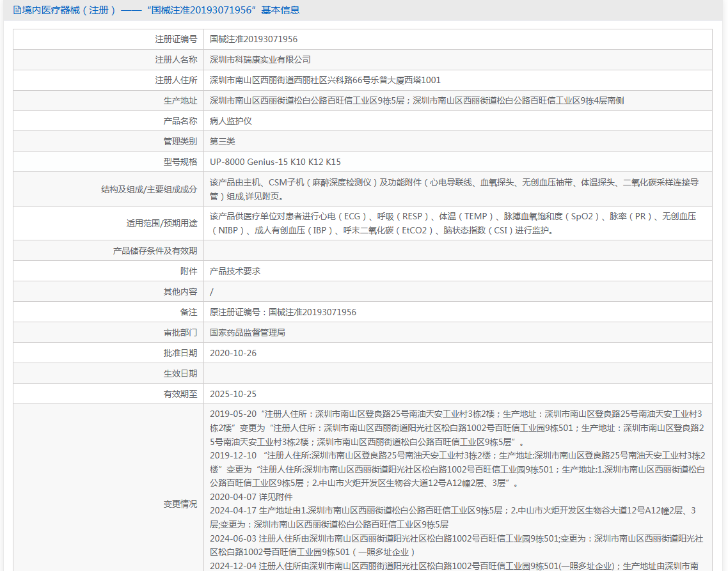The width and height of the screenshot is (728, 571).
Task: Select the 有效期至 label cell
Action: (x=108, y=394)
